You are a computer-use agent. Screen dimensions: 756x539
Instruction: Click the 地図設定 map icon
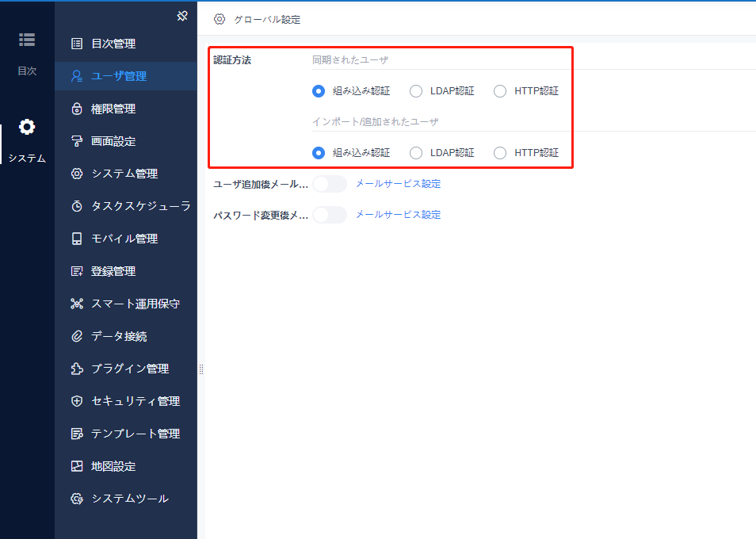77,466
